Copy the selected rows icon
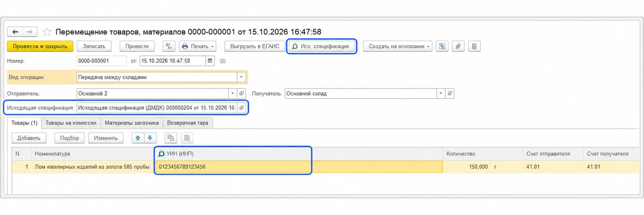Screen dimensions: 644x215 [171, 138]
